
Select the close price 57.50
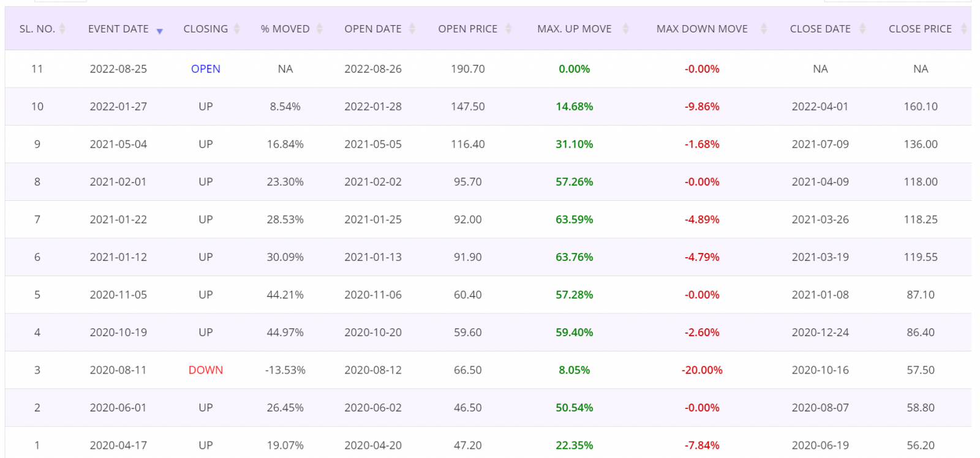921,370
